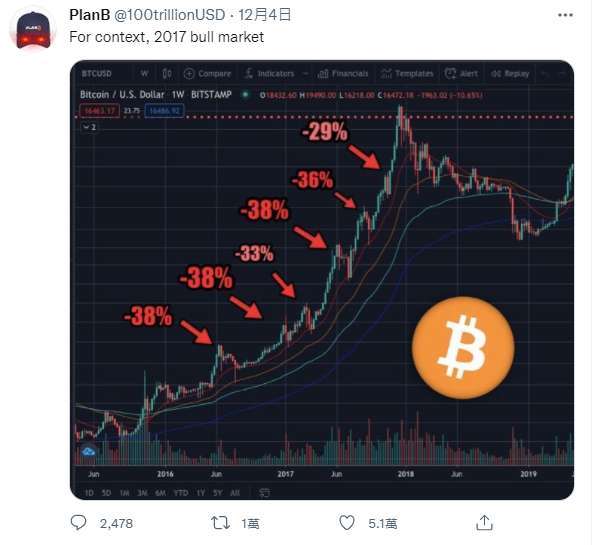Click the share upload icon
596x545 pixels.
coord(484,523)
